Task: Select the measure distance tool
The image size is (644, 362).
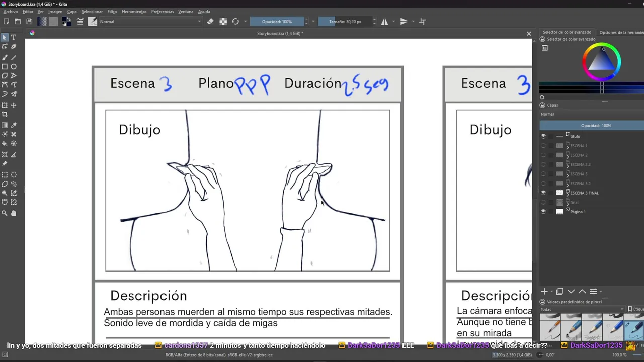Action: pyautogui.click(x=14, y=154)
